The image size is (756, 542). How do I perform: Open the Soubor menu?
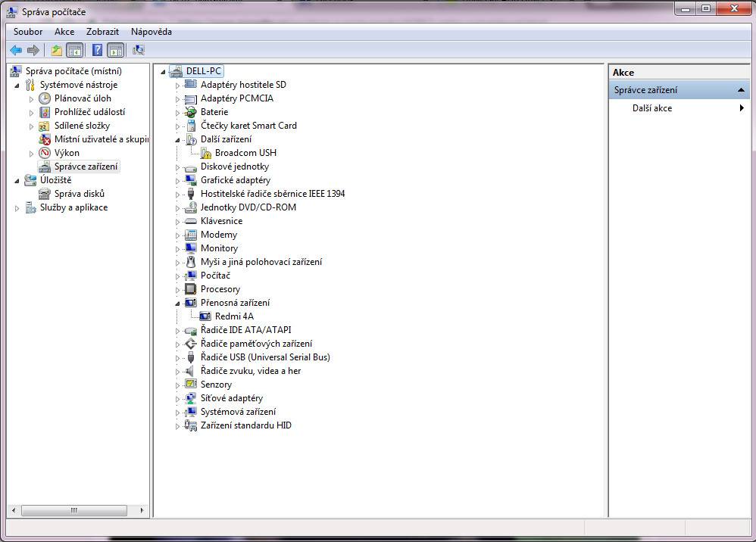click(x=28, y=32)
